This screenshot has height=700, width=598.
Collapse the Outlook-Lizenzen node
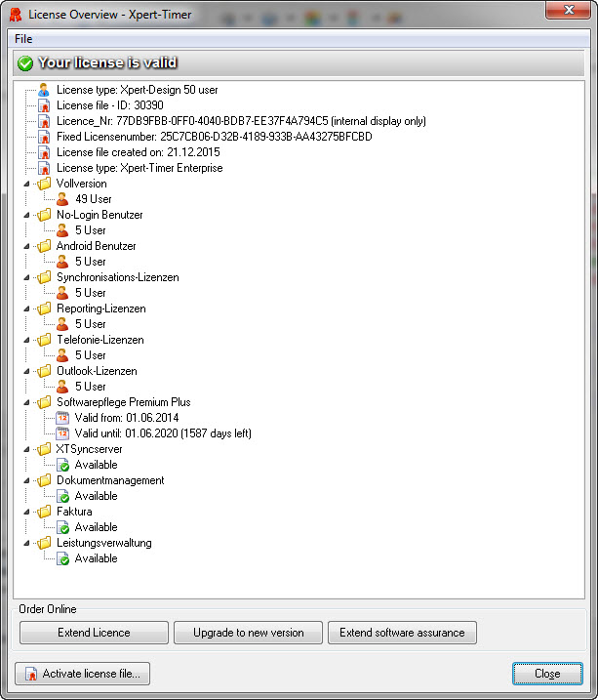pyautogui.click(x=26, y=371)
